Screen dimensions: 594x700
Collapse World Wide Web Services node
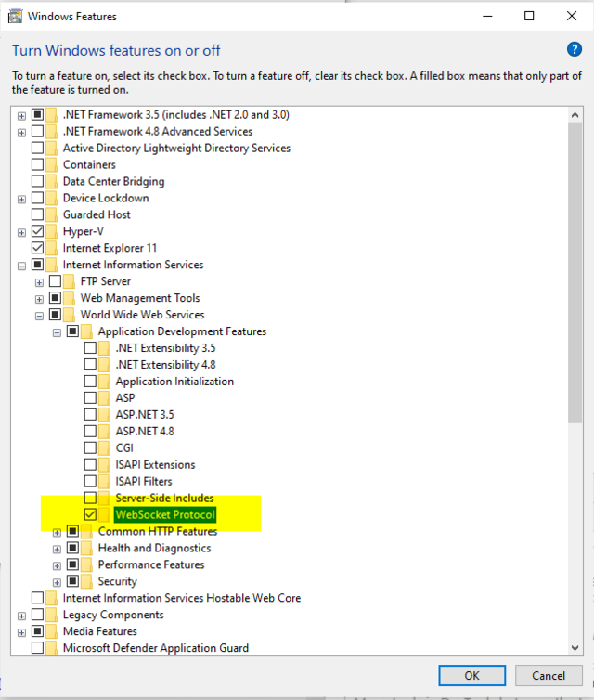39,316
